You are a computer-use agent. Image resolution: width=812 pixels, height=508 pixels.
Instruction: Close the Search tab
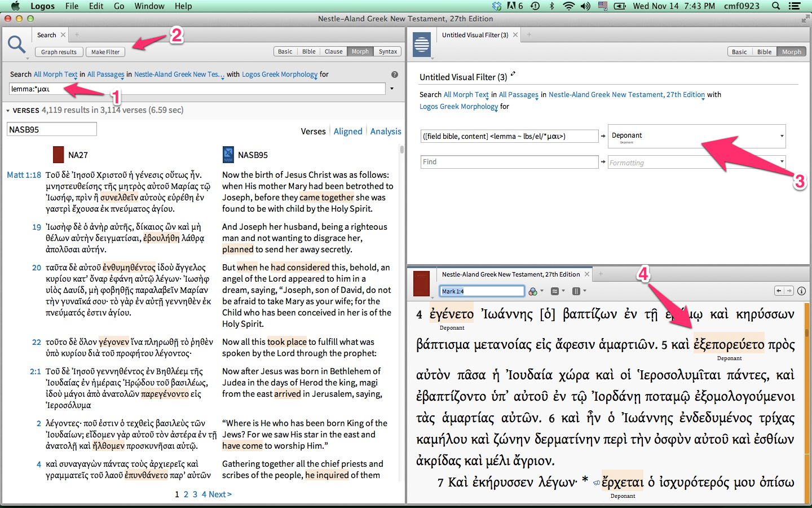pyautogui.click(x=63, y=35)
